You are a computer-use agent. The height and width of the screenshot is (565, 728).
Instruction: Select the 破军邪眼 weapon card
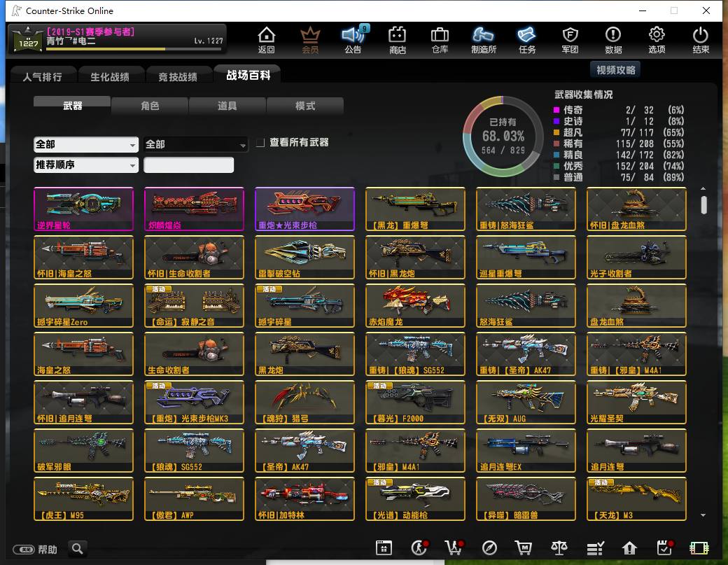tap(83, 450)
